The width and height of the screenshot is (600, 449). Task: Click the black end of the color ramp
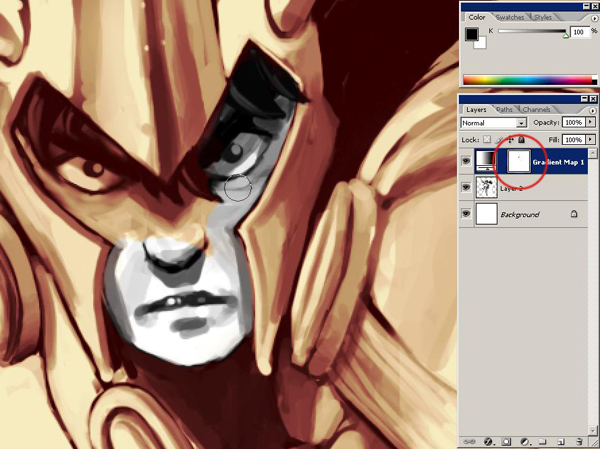594,82
